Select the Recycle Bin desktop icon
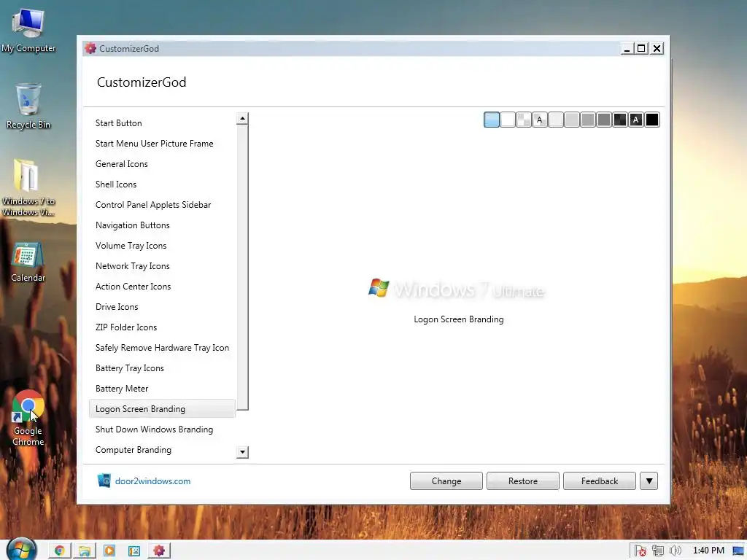 [x=28, y=106]
